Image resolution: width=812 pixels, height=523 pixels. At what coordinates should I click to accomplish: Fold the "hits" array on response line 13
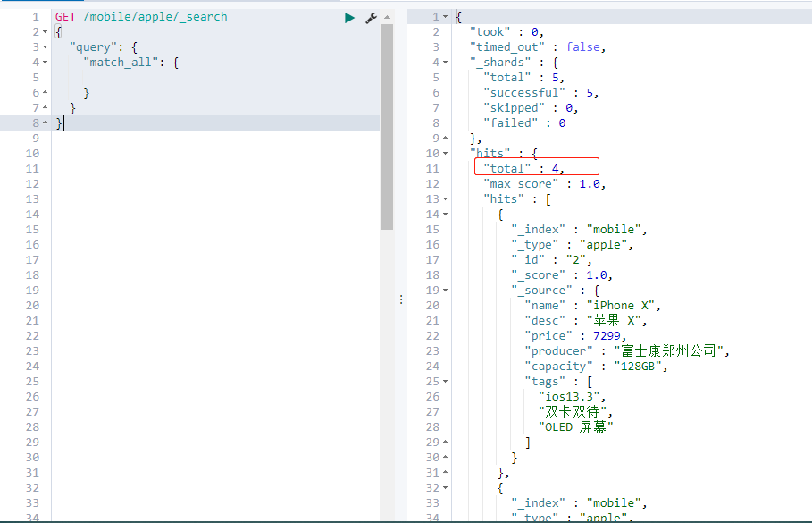point(446,199)
